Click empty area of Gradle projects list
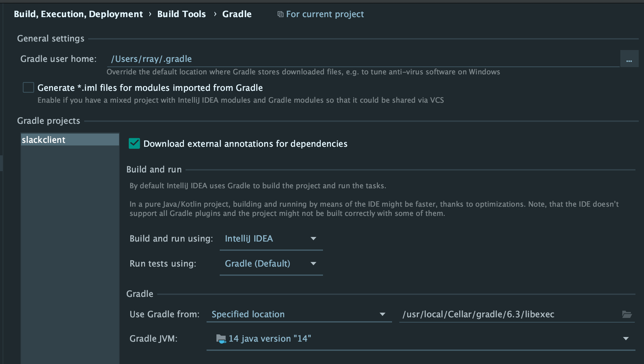 tap(70, 247)
